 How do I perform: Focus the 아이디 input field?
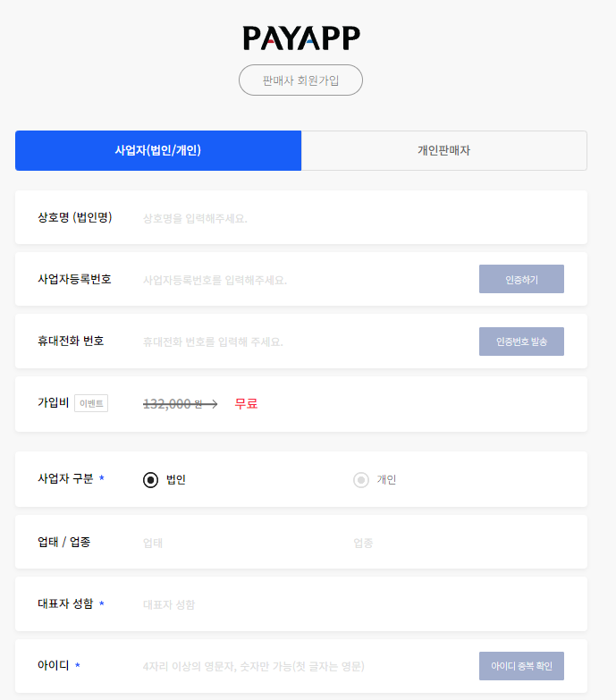306,666
